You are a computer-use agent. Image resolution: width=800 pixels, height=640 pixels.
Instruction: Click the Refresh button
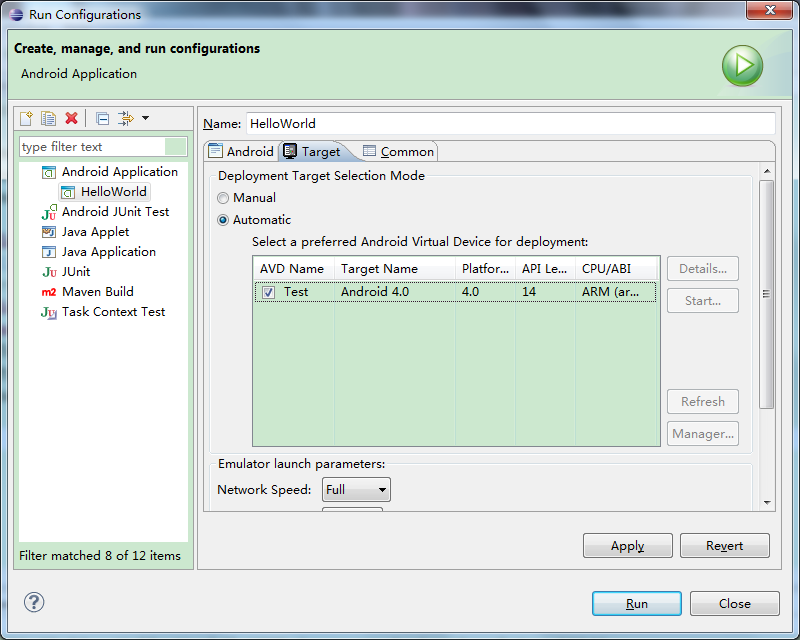703,402
